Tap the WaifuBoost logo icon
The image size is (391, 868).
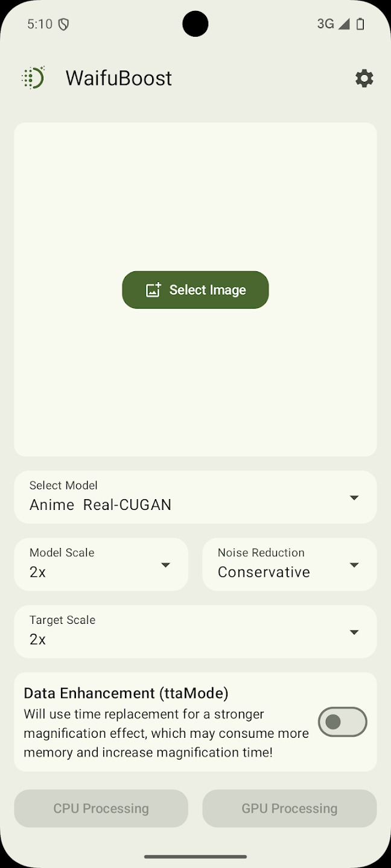pos(33,78)
